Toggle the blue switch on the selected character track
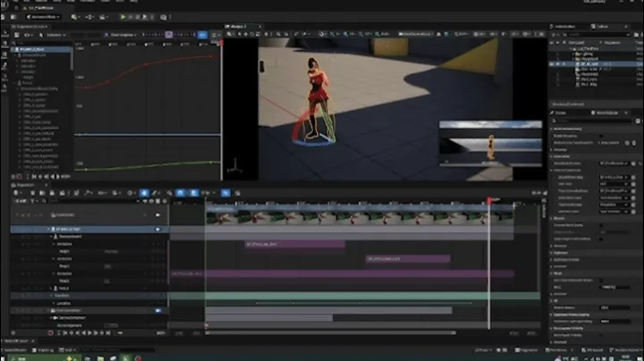Image resolution: width=644 pixels, height=361 pixels. click(x=158, y=229)
